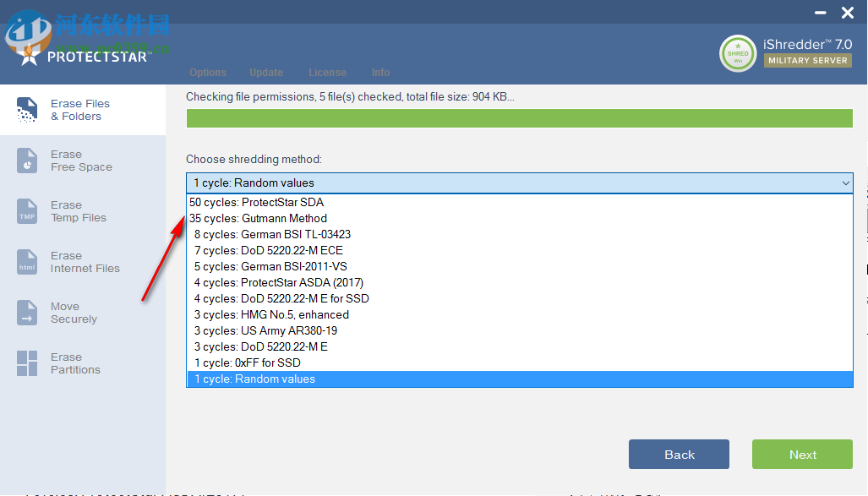Open the Erase Temp Files TMP icon
This screenshot has width=868, height=496.
tap(26, 211)
